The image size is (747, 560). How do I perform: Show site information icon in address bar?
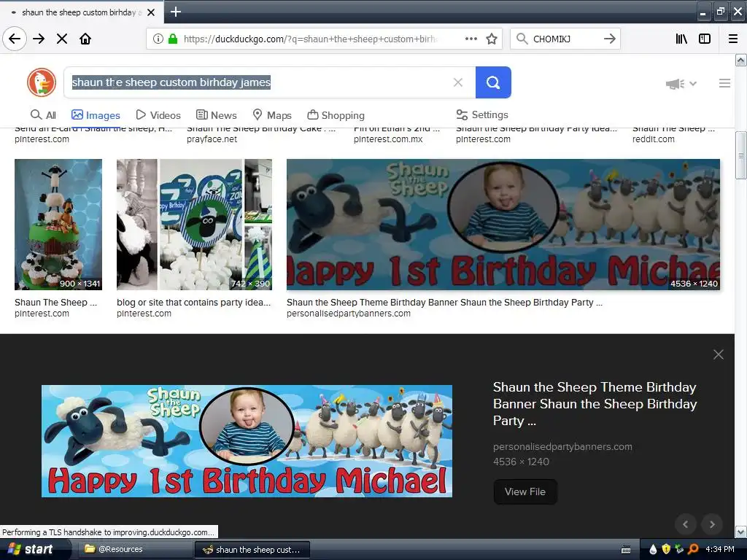pyautogui.click(x=158, y=39)
